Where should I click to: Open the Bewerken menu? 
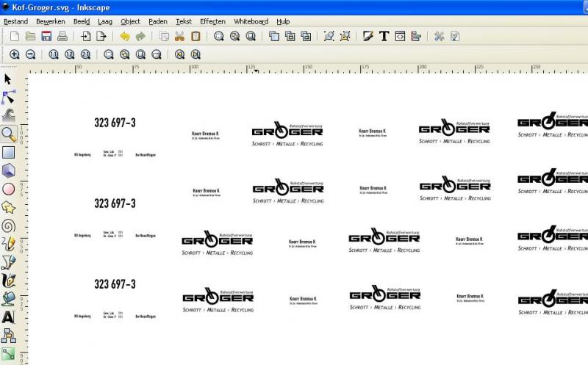pos(51,22)
